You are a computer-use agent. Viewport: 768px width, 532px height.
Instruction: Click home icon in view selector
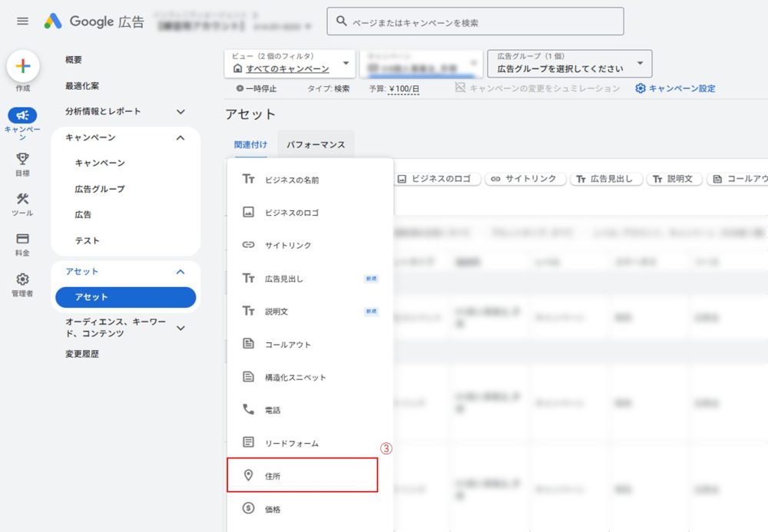click(x=237, y=68)
